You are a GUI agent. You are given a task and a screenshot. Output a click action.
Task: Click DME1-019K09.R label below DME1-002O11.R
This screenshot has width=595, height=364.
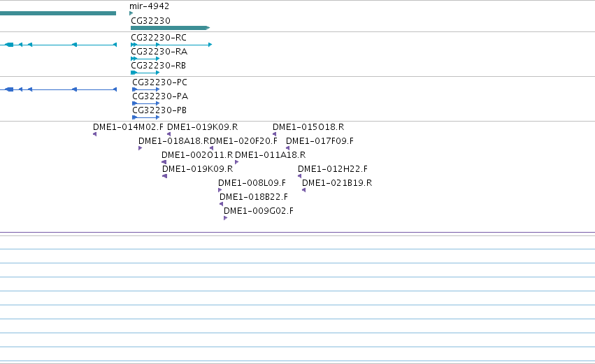[198, 169]
